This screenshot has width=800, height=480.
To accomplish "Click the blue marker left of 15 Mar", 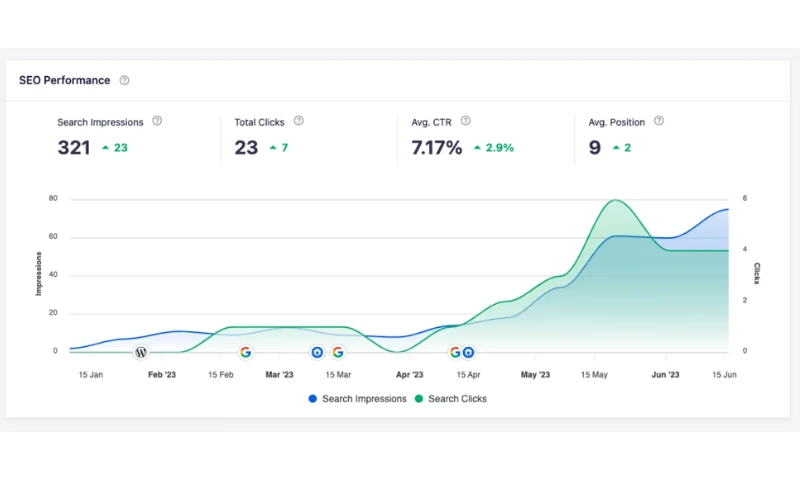I will coord(317,352).
